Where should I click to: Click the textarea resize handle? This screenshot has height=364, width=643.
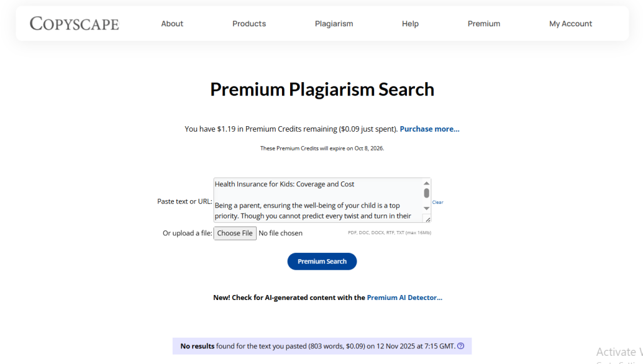click(428, 219)
